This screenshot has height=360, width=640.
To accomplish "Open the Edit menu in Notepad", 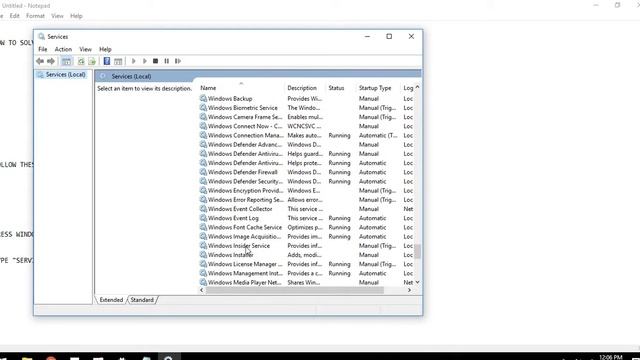I will tap(15, 16).
